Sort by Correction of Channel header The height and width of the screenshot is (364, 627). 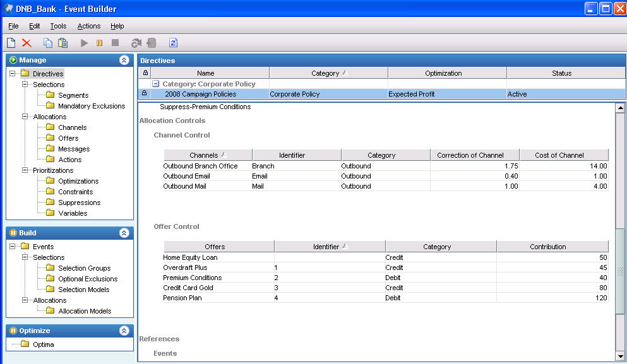475,155
